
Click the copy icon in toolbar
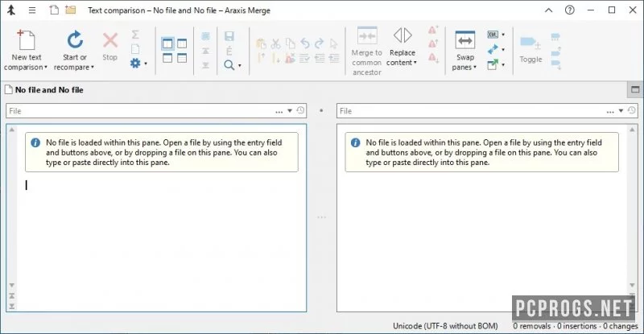point(291,43)
